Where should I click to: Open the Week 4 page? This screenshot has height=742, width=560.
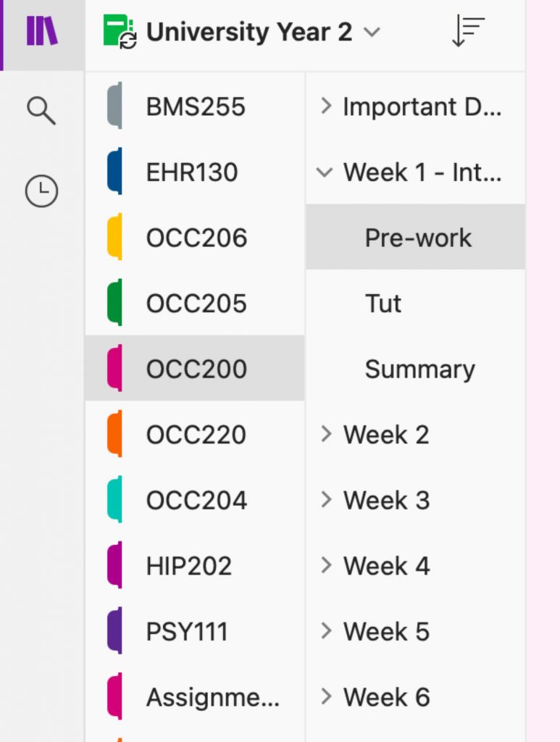[386, 566]
